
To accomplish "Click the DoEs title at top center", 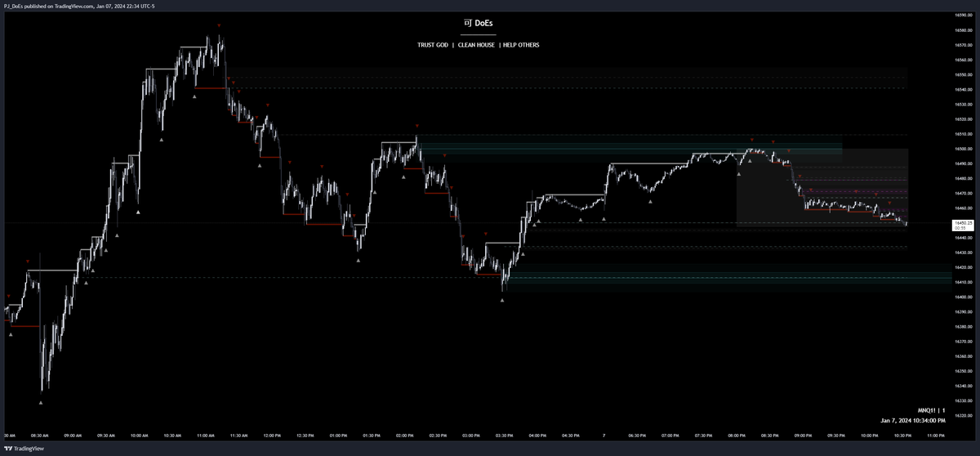I will tap(478, 23).
